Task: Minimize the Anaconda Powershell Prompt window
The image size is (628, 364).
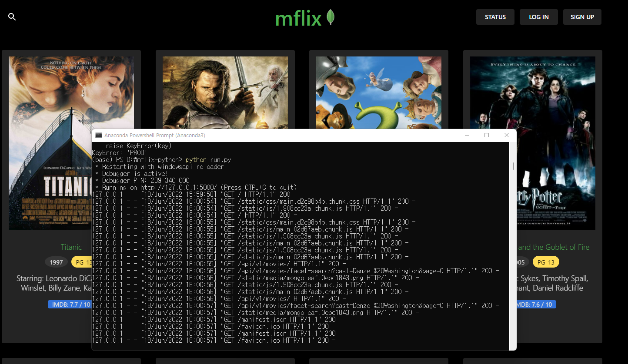Action: click(x=467, y=135)
